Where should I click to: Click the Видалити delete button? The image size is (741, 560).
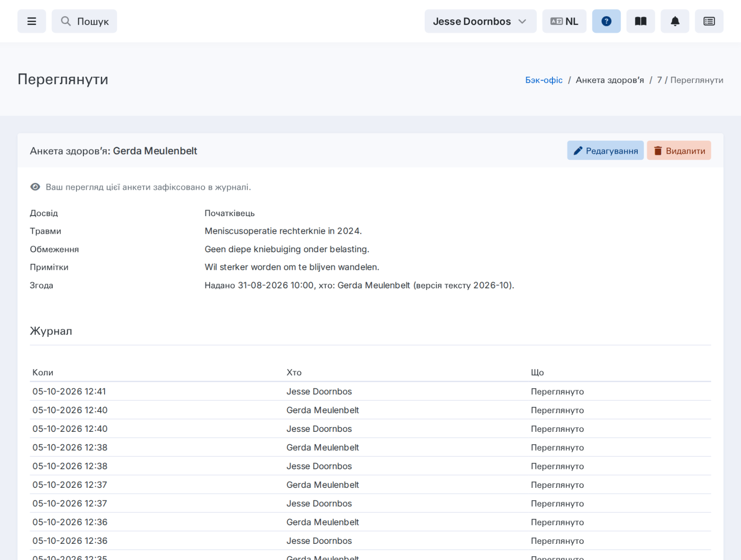click(679, 150)
